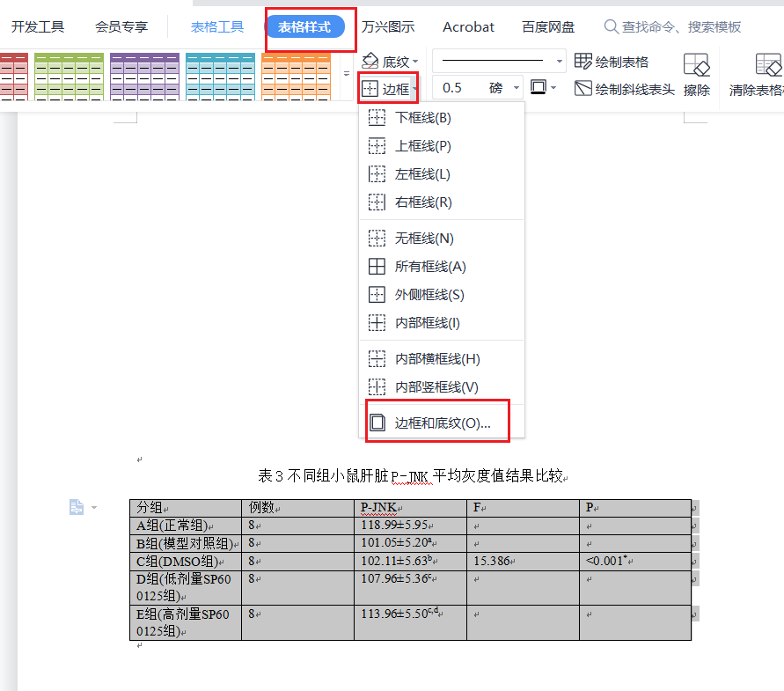Expand the table styles gallery
784x691 pixels.
[346, 74]
